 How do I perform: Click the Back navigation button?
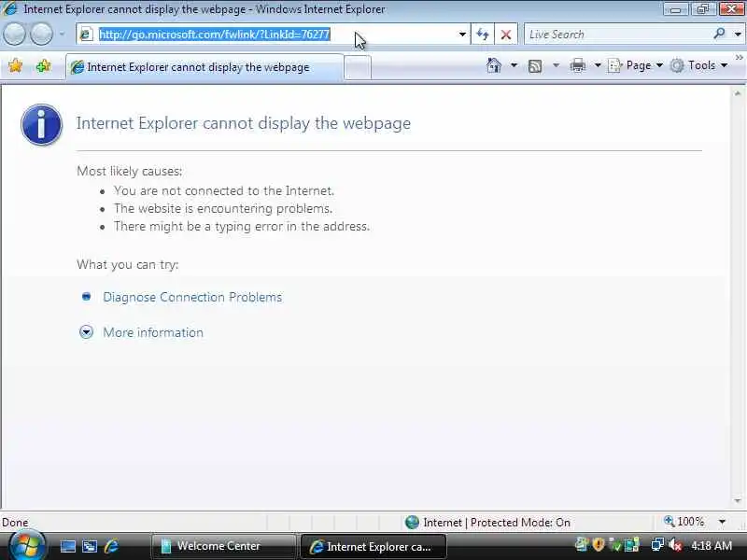14,35
